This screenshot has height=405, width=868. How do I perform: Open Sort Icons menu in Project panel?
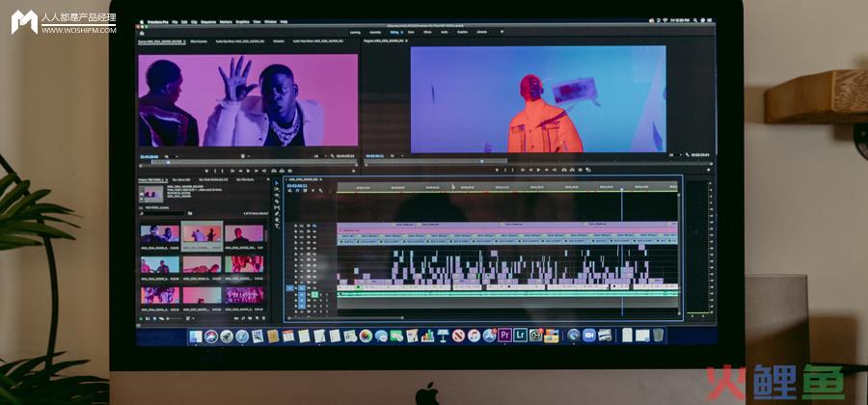coord(188,318)
